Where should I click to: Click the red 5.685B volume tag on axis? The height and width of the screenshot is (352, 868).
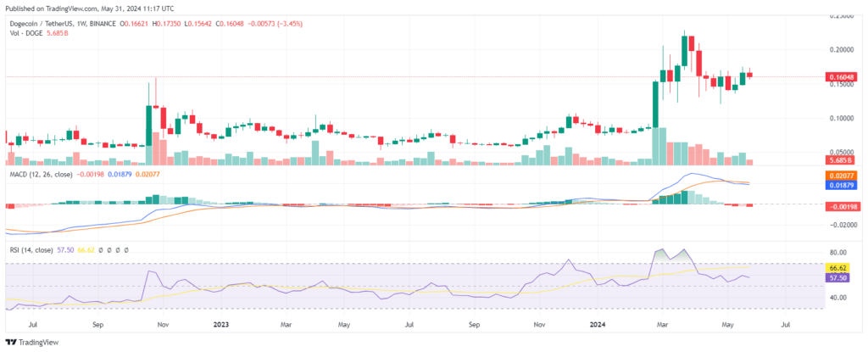coord(838,161)
